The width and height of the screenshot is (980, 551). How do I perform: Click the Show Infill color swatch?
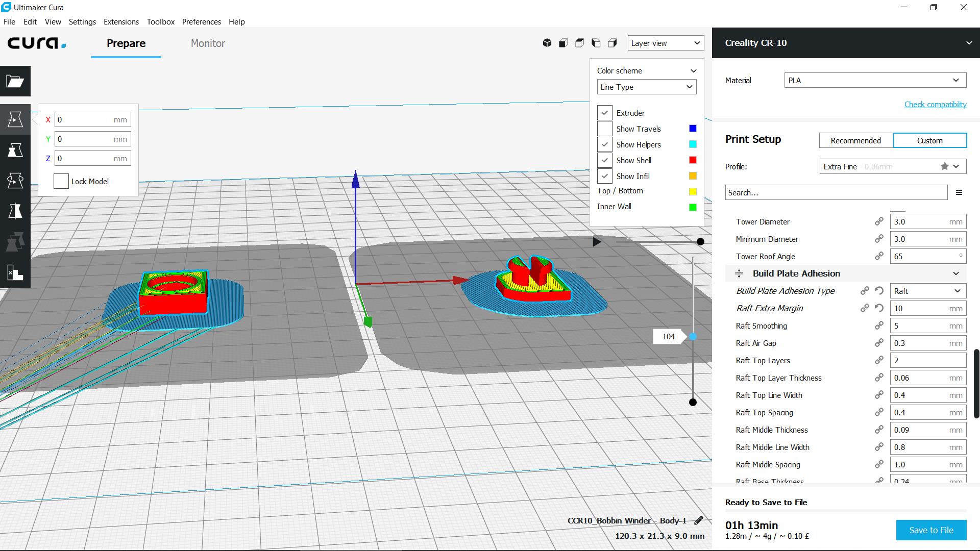(x=693, y=176)
